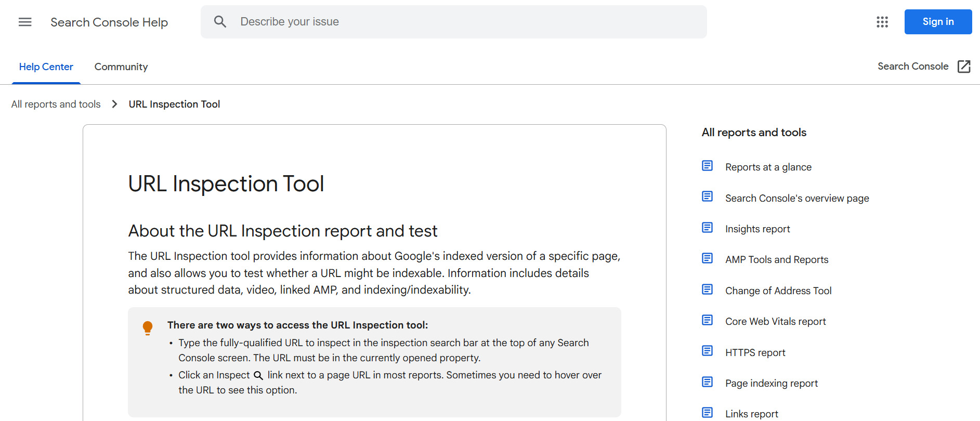Click the inline Inspect magnifier icon
Image resolution: width=980 pixels, height=421 pixels.
pos(258,375)
